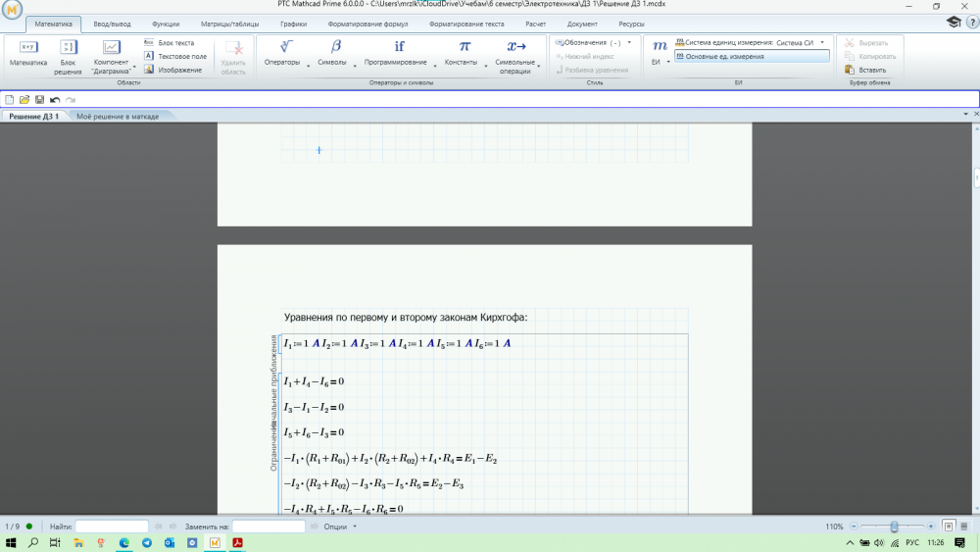The width and height of the screenshot is (980, 552).
Task: Click the save icon in quick access toolbar
Action: [x=39, y=100]
